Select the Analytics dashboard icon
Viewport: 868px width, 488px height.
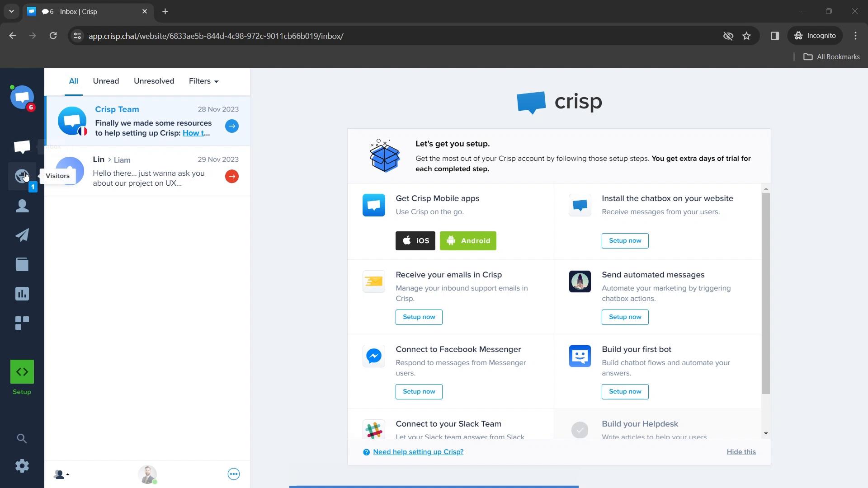click(22, 293)
